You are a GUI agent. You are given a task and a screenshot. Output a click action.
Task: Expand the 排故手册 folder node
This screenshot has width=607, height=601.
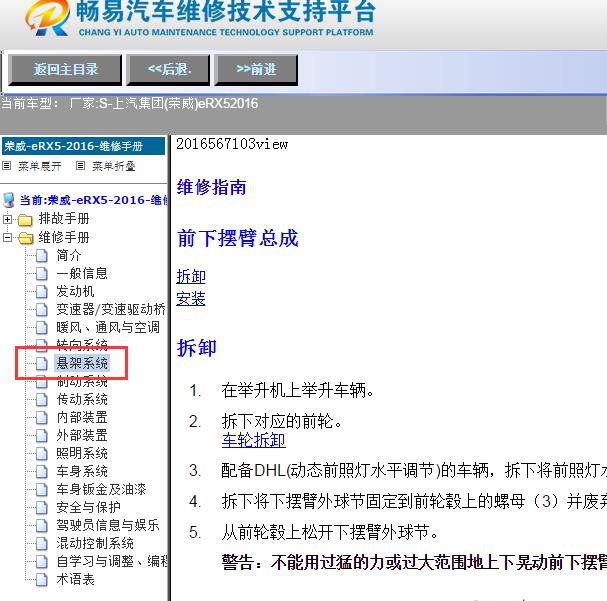[x=7, y=219]
